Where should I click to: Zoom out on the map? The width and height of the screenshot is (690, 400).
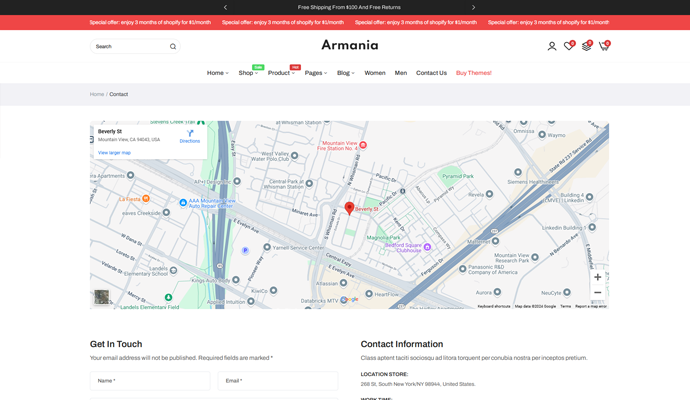(x=597, y=293)
